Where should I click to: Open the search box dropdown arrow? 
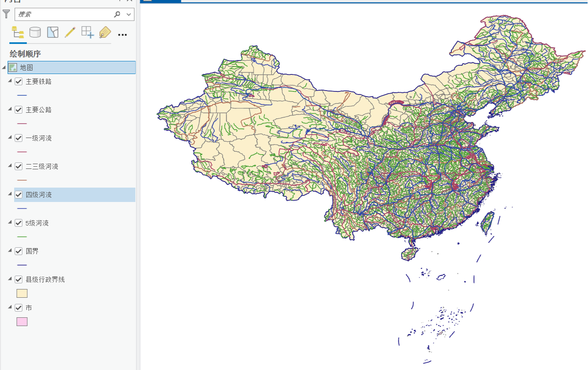tap(129, 14)
